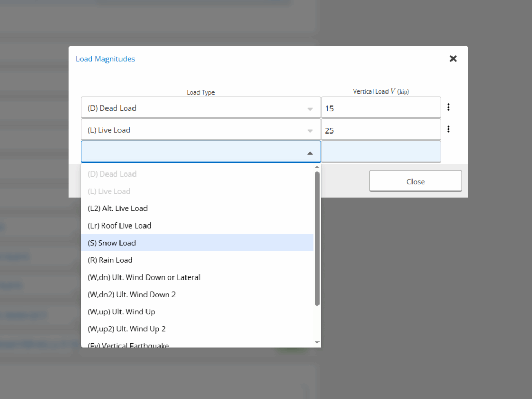The height and width of the screenshot is (399, 532).
Task: Click the empty vertical load field
Action: point(380,152)
